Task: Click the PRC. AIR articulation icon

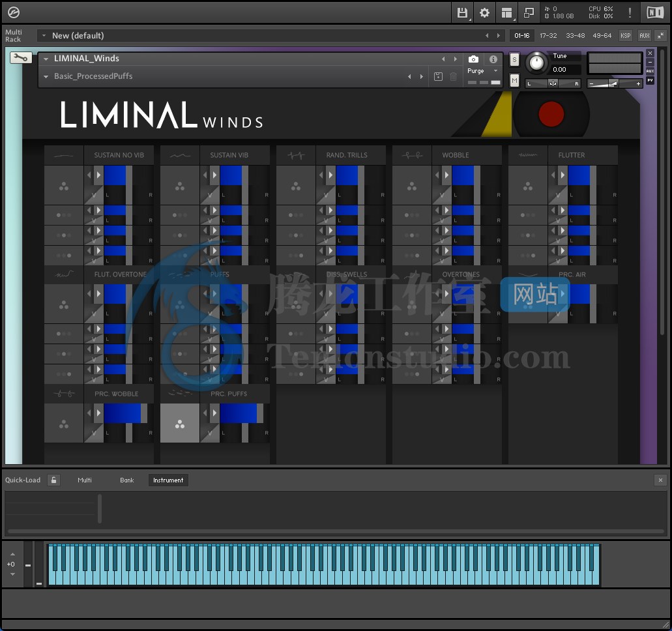Action: (x=528, y=274)
